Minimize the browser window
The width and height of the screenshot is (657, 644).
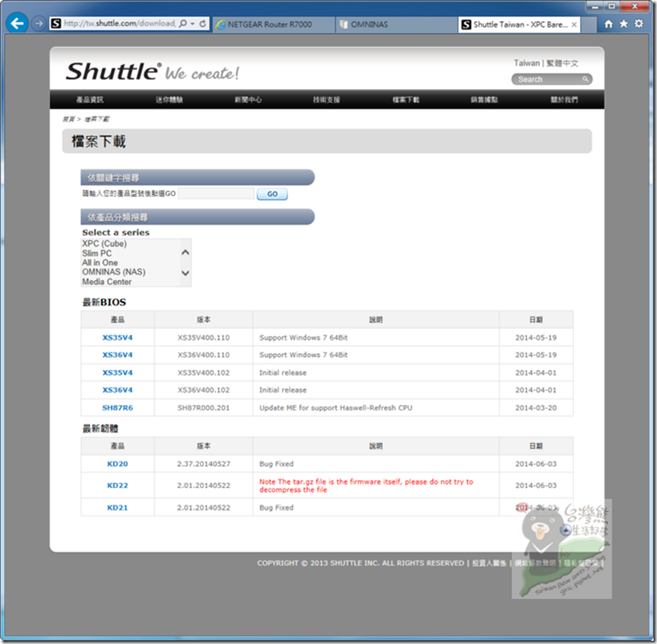coord(595,7)
